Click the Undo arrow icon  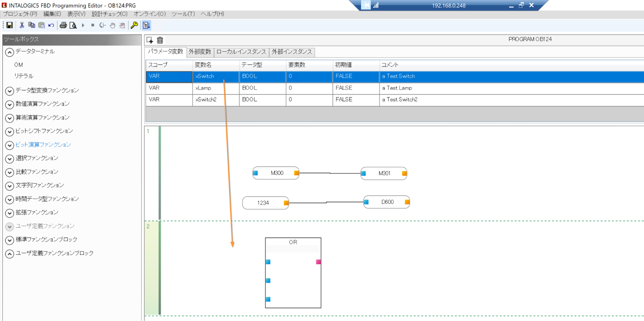(51, 25)
